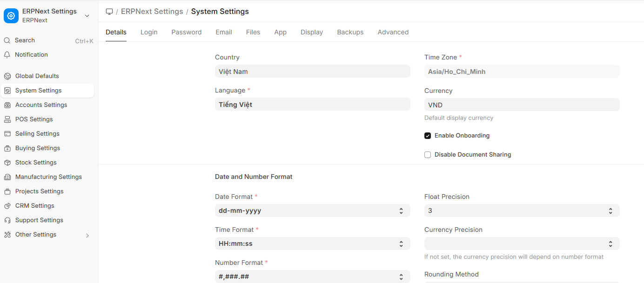Viewport: 644px width, 283px height.
Task: Click the Manufacturing Settings factory icon
Action: click(x=7, y=177)
